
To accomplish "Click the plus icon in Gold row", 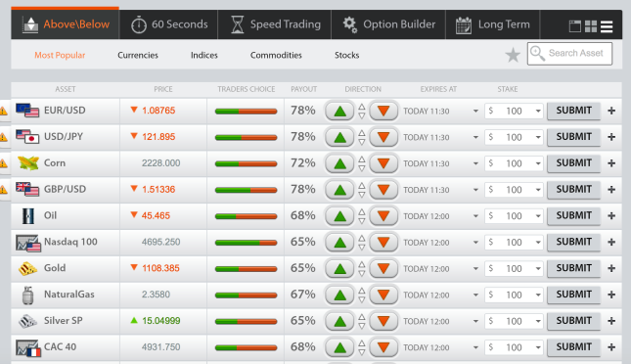I will (x=611, y=268).
